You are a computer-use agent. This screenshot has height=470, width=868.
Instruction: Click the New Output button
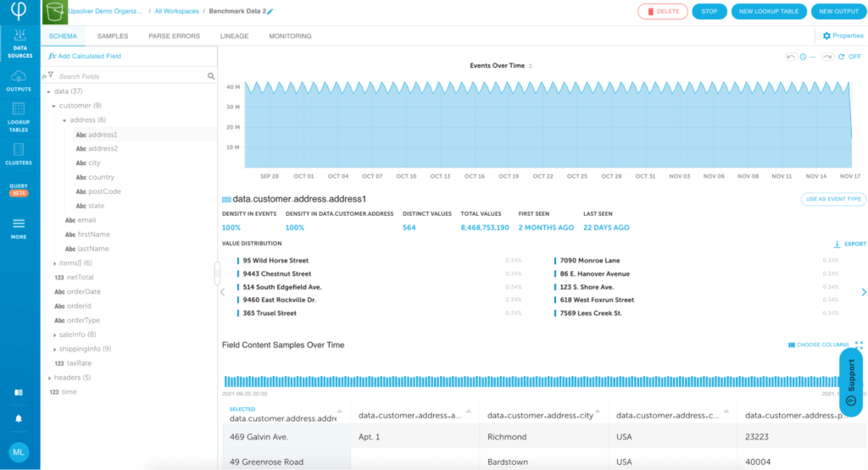(838, 12)
